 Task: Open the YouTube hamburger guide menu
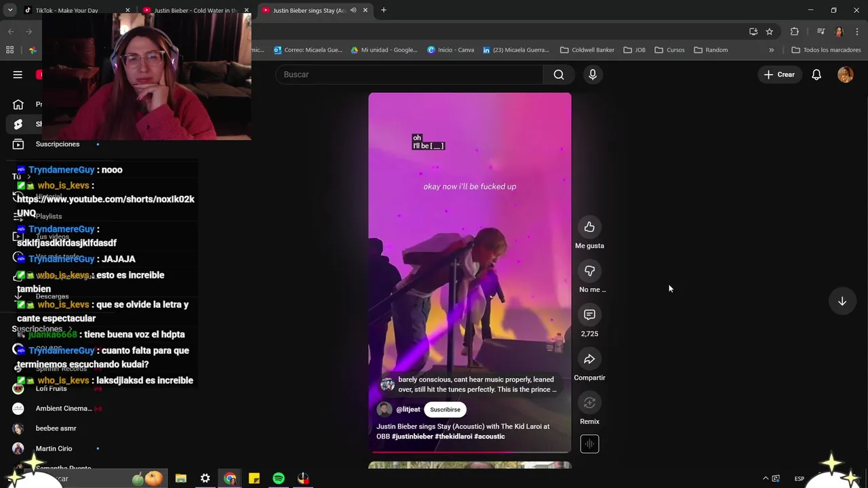point(18,75)
